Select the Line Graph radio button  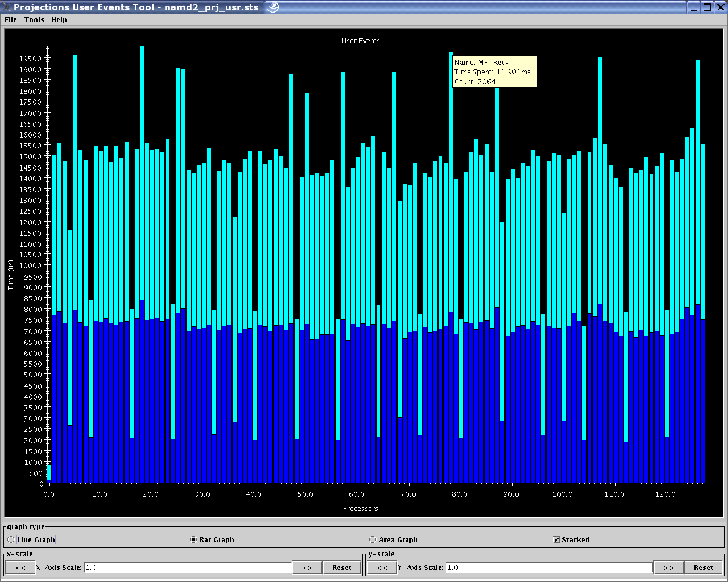pos(11,539)
